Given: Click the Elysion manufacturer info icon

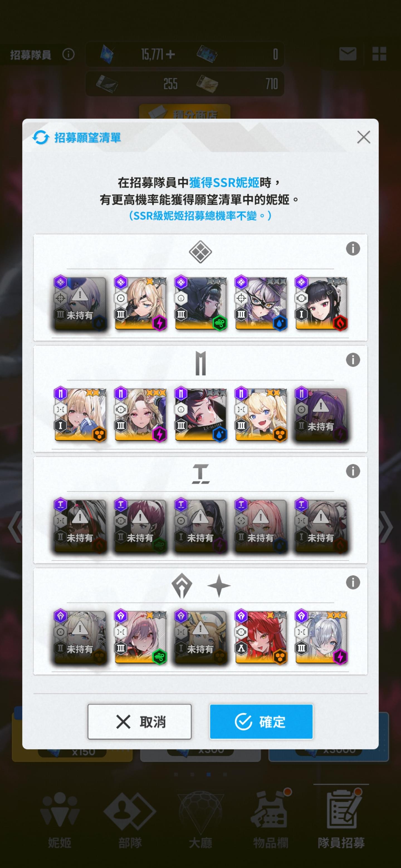Looking at the screenshot, I should (x=353, y=249).
